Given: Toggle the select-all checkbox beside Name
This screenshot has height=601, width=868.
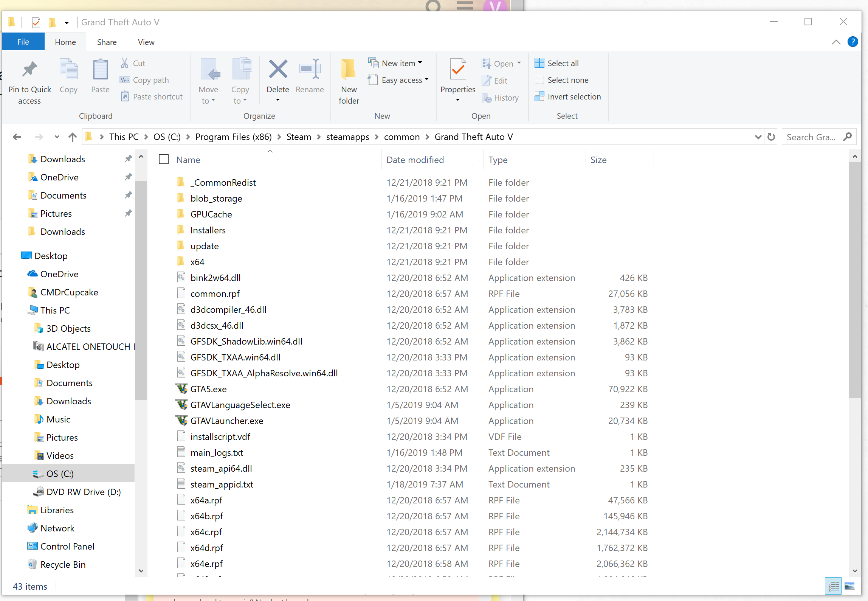Looking at the screenshot, I should tap(164, 160).
